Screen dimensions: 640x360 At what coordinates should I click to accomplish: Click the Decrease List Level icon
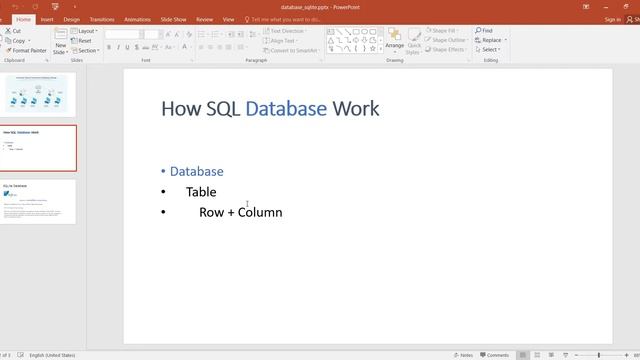point(231,35)
